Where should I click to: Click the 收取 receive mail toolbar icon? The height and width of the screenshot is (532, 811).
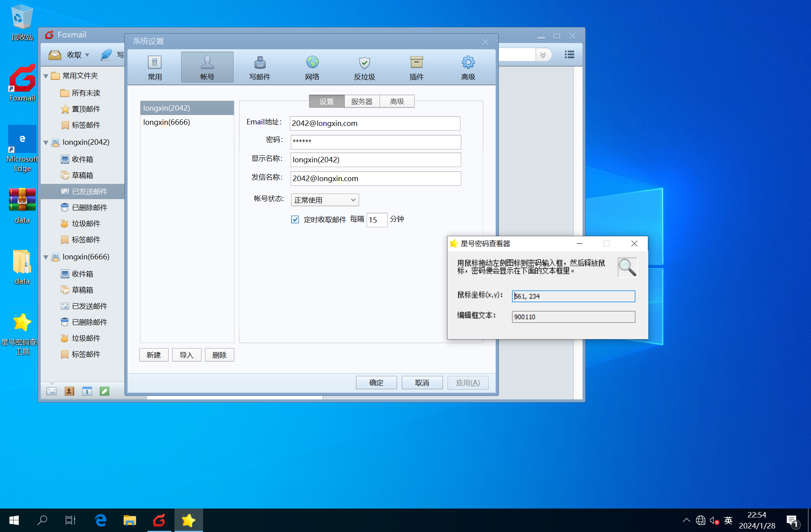coord(55,55)
